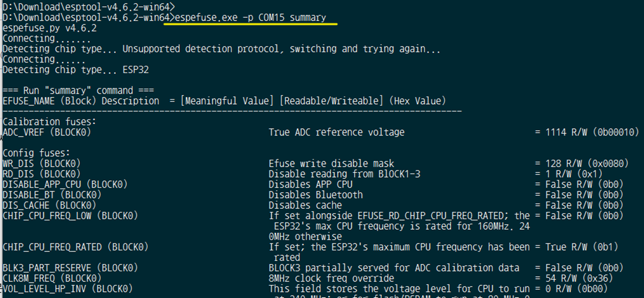Click 'True ADC reference voltage' description
644x298 pixels.
pos(337,132)
